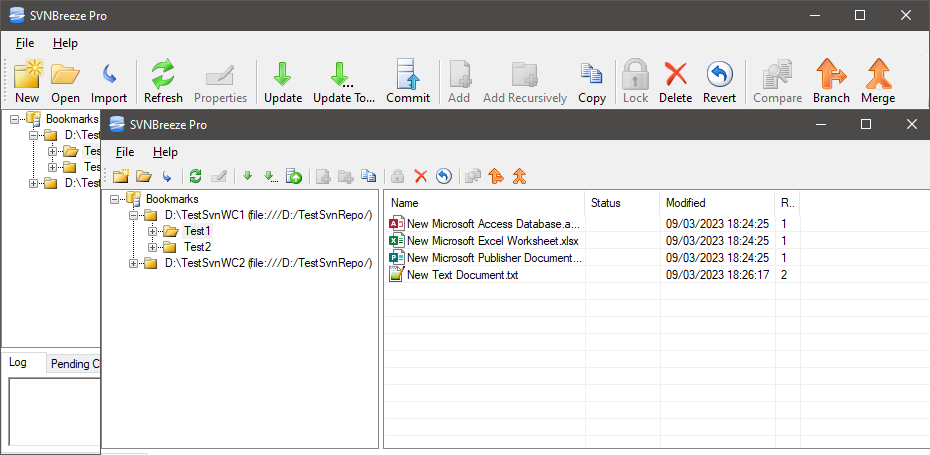This screenshot has height=455, width=930.
Task: Select Bookmarks root in front window tree
Action: 172,199
